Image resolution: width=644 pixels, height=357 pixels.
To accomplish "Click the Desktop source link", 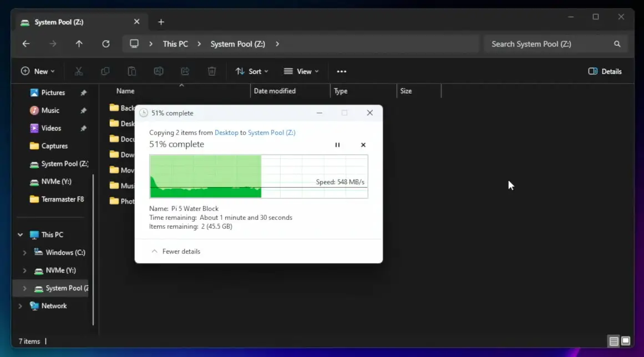I will (x=226, y=133).
